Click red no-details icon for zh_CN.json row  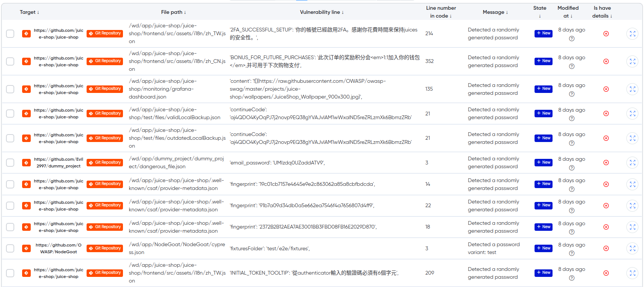[x=606, y=61]
